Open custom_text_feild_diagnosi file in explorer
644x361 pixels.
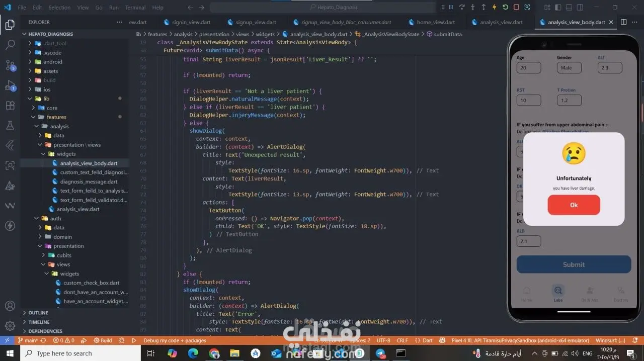pos(74,172)
